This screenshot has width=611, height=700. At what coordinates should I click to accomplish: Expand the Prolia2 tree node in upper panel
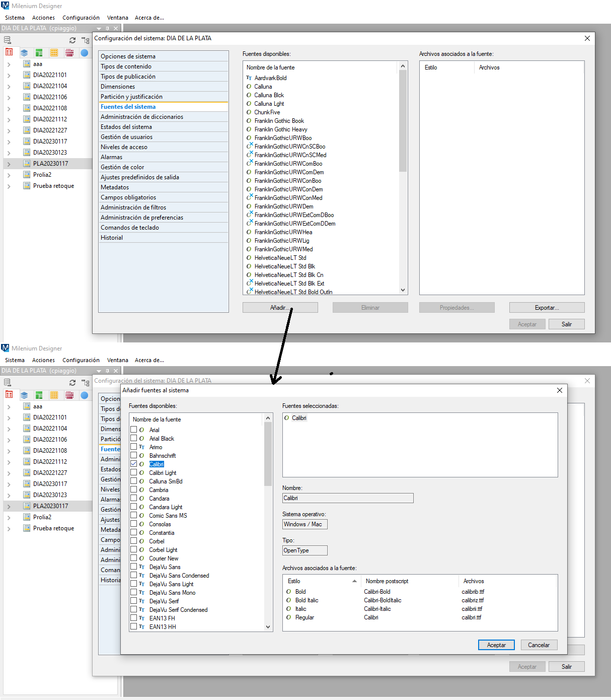pos(9,175)
